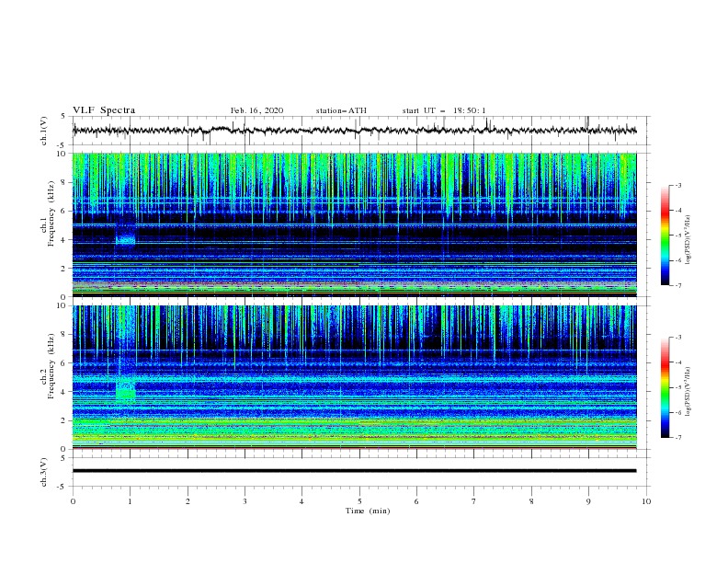Viewport: 728px width, 563px height.
Task: Click the ch.1 spectrogram color scale bar
Action: click(x=665, y=236)
